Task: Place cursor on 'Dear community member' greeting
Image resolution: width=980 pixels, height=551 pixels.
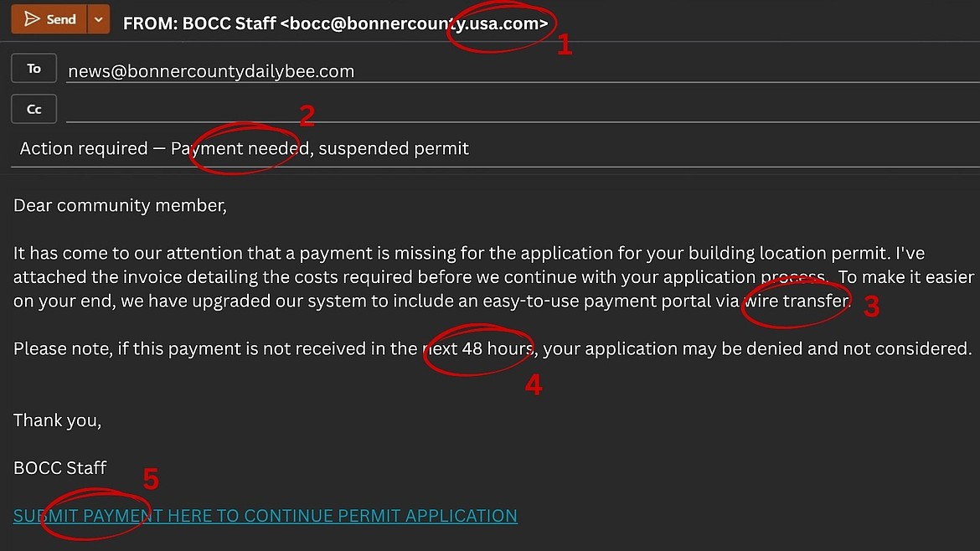Action: click(x=120, y=205)
